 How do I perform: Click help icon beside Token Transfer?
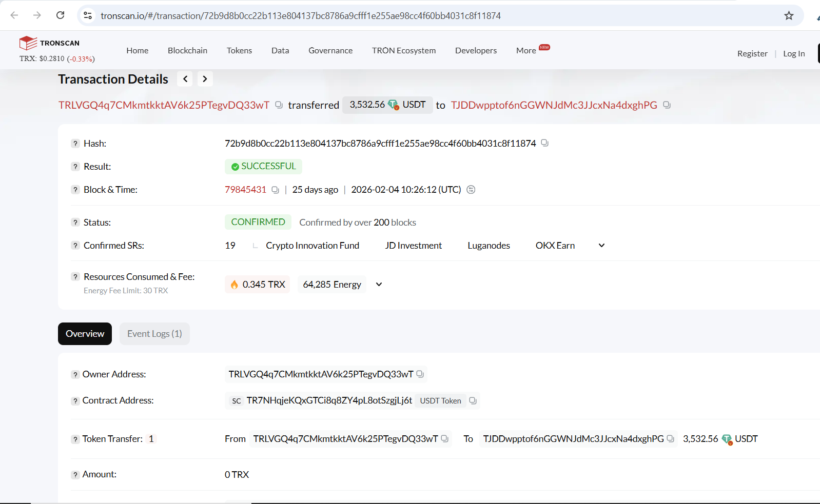coord(75,439)
